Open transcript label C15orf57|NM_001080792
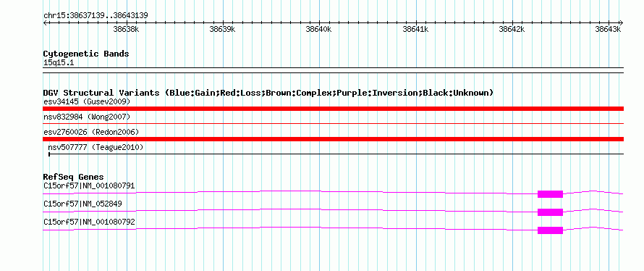 89,222
